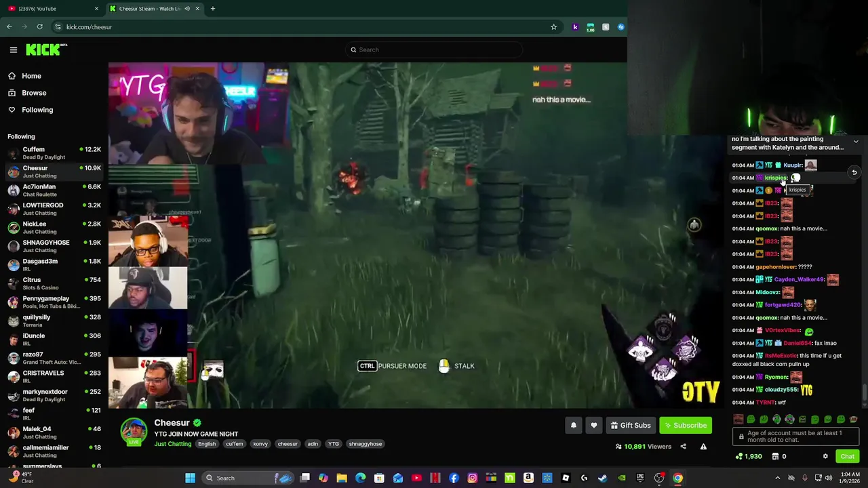Open the Windows Start menu
868x488 pixels.
point(191,478)
